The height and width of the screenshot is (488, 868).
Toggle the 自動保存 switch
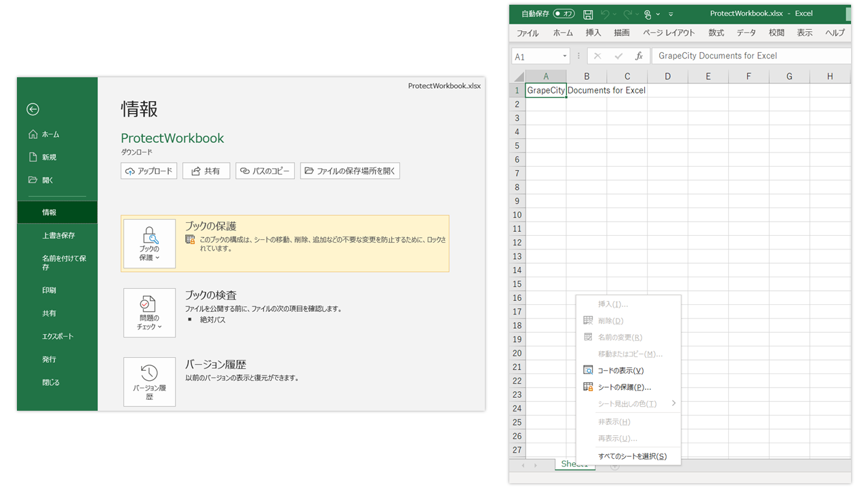(564, 14)
